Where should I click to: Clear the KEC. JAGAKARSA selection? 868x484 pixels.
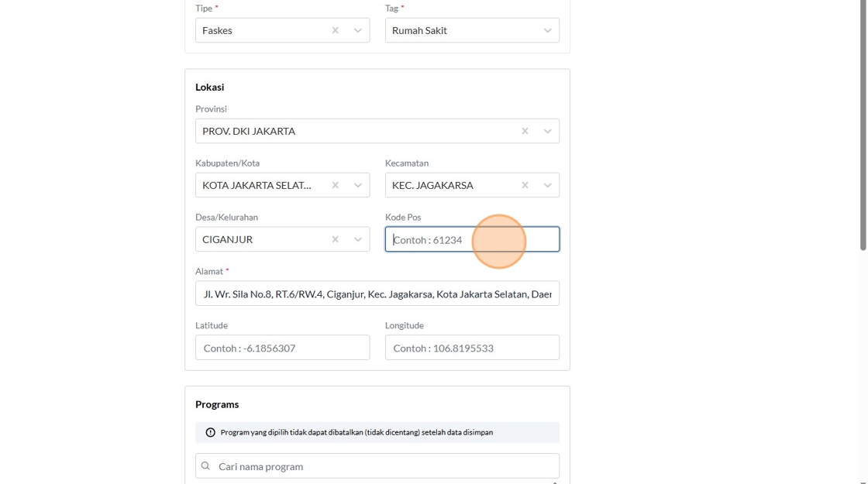(525, 185)
